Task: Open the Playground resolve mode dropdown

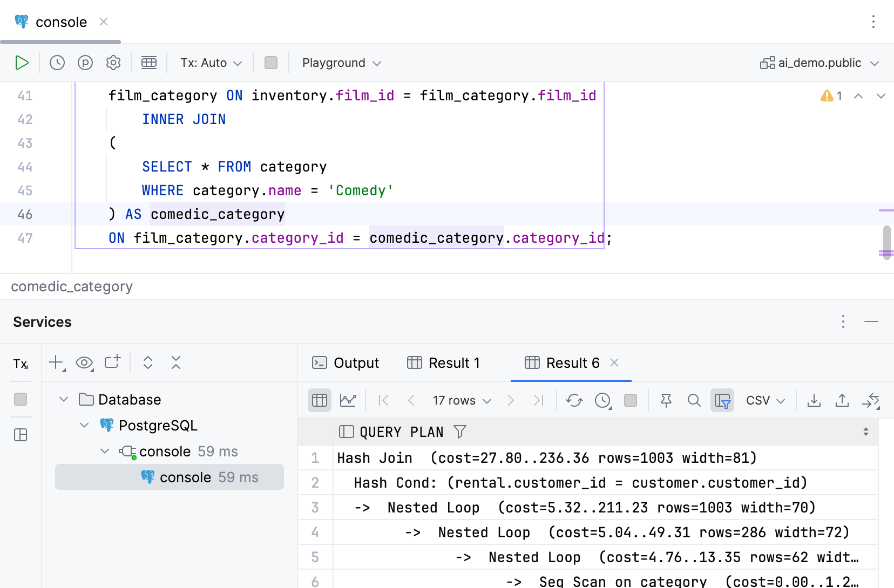Action: coord(341,63)
